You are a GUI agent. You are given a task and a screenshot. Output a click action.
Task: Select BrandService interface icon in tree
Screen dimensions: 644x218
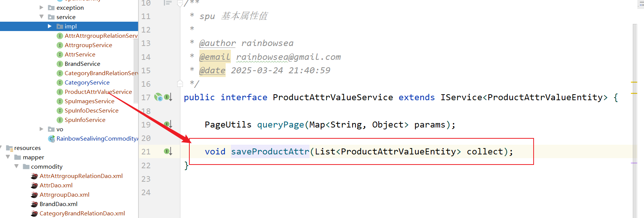[59, 64]
